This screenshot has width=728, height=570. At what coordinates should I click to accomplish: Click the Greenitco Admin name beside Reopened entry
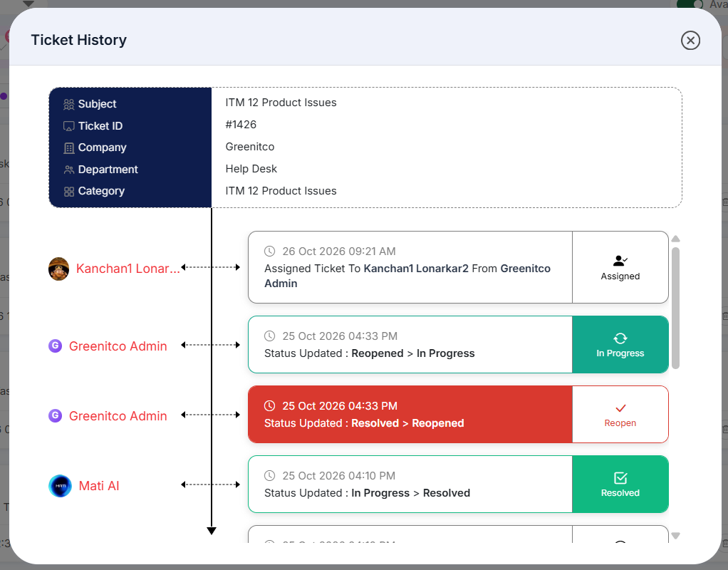tap(118, 416)
